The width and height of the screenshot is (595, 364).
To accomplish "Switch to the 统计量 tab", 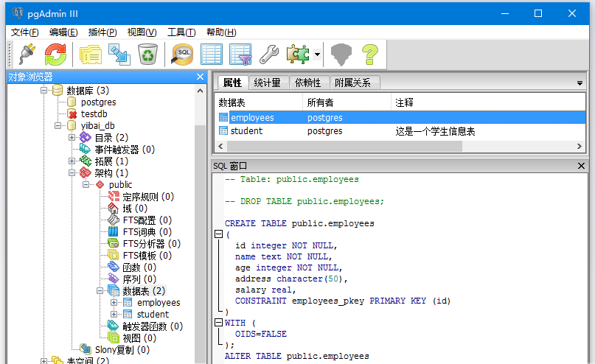I will click(268, 83).
